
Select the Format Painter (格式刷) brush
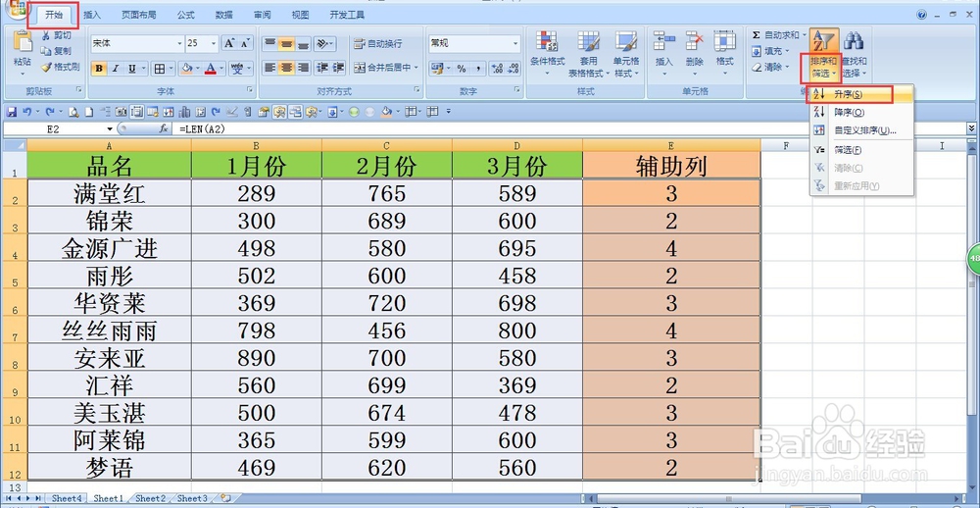click(x=61, y=67)
